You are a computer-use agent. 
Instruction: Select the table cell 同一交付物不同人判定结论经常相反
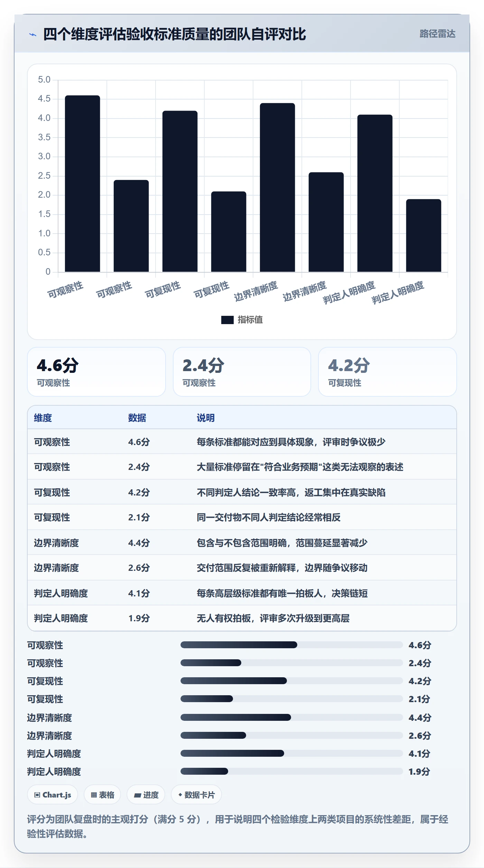pyautogui.click(x=269, y=517)
